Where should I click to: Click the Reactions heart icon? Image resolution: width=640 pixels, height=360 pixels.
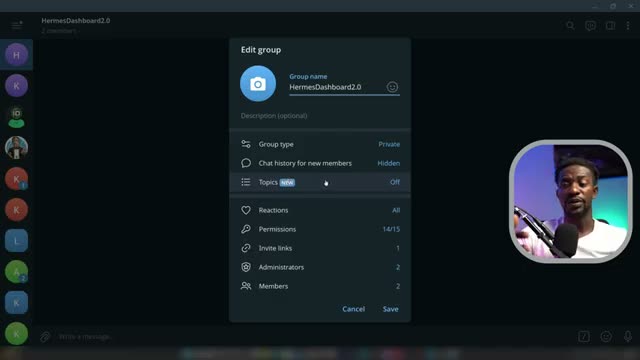(246, 210)
